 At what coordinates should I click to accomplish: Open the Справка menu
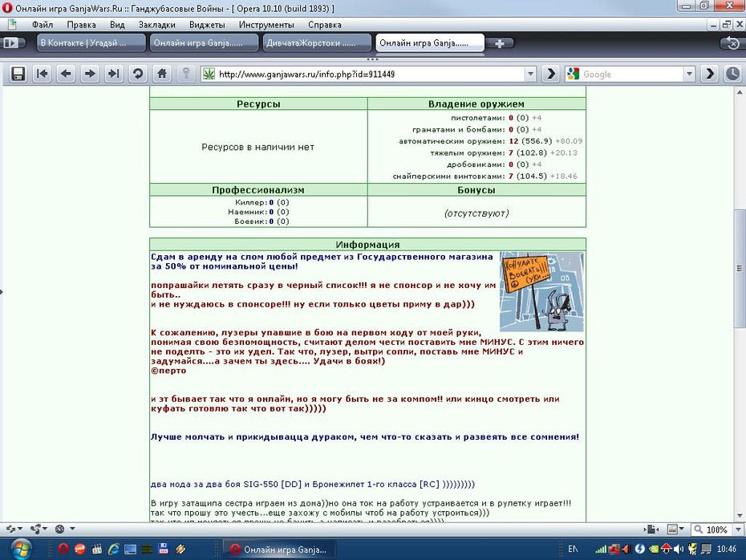pyautogui.click(x=325, y=25)
